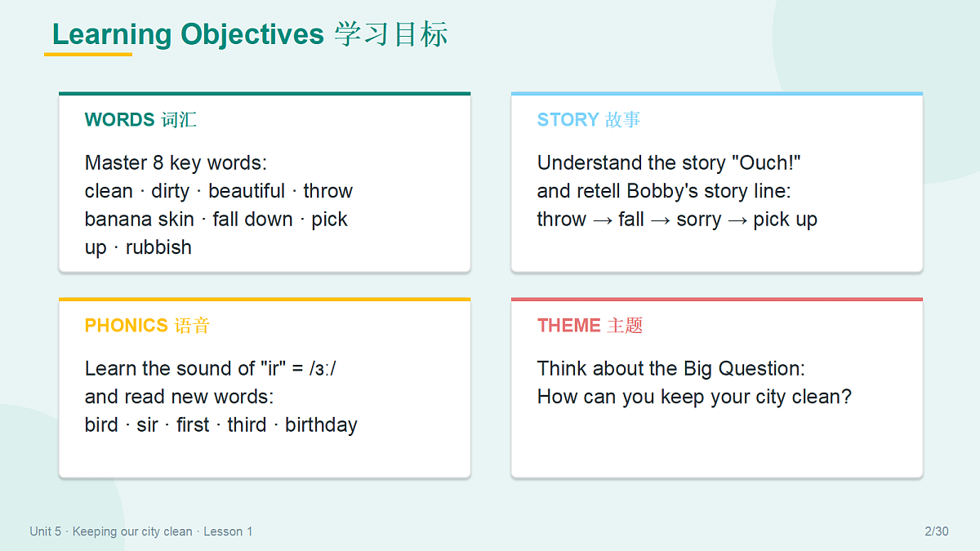The image size is (980, 551).
Task: Click the word 'bird' in phonics list
Action: click(x=101, y=425)
